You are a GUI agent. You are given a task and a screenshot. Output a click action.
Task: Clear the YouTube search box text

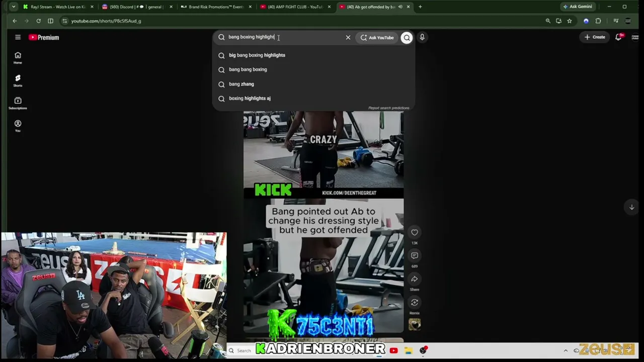348,37
